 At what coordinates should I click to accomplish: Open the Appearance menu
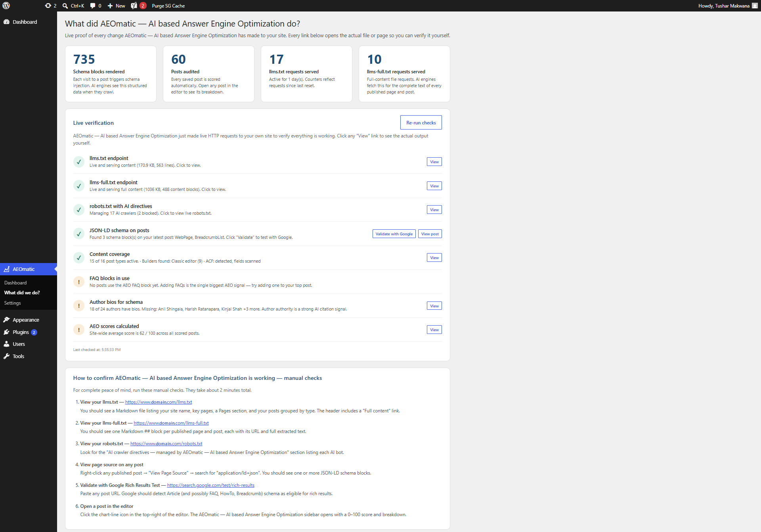pos(29,320)
